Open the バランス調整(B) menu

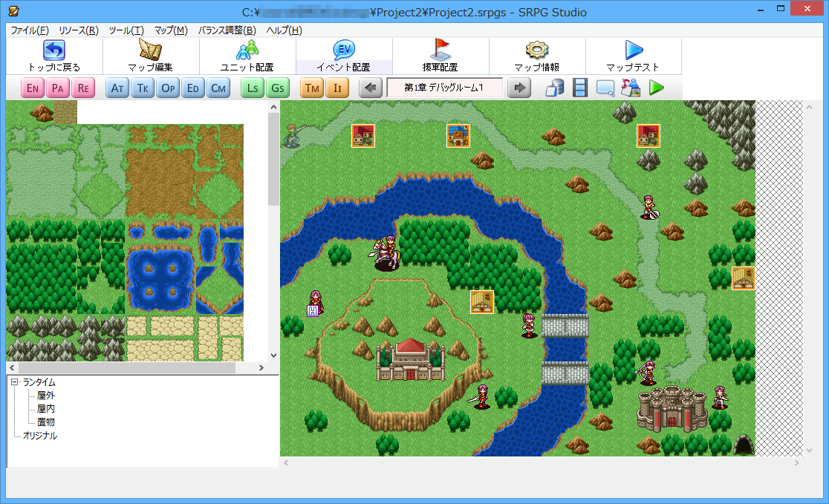point(227,30)
